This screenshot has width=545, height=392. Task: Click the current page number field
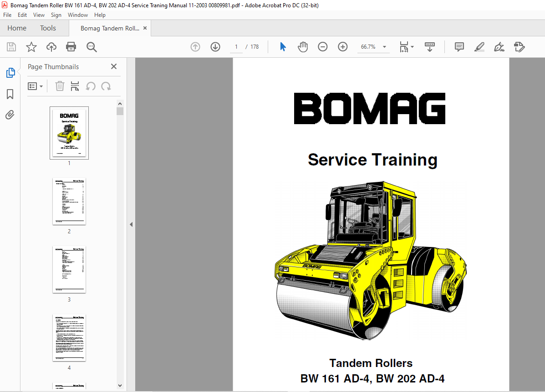coord(236,47)
